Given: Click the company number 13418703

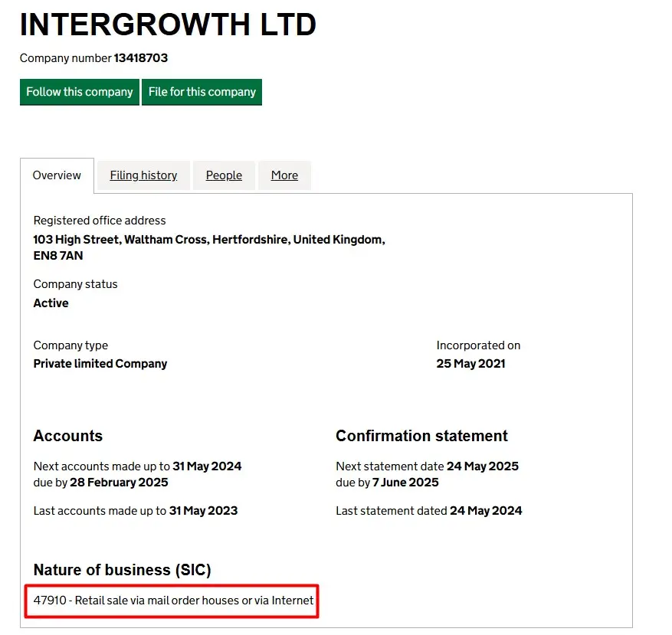Looking at the screenshot, I should [x=141, y=58].
